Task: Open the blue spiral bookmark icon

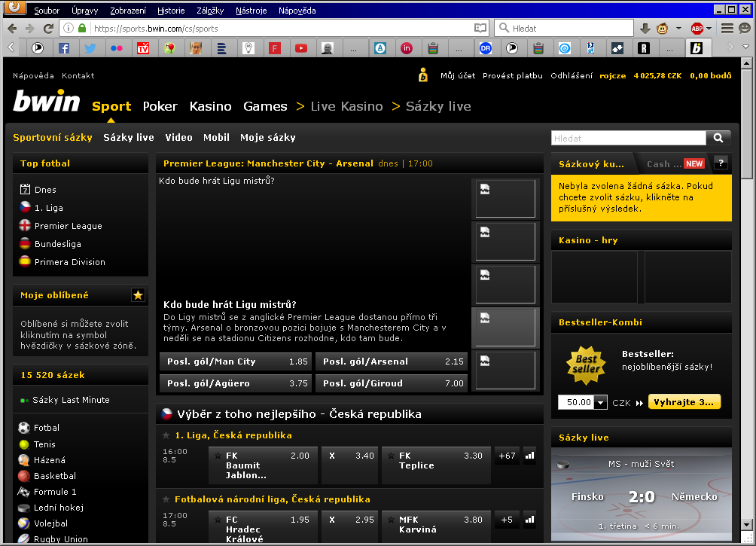Action: pyautogui.click(x=565, y=47)
